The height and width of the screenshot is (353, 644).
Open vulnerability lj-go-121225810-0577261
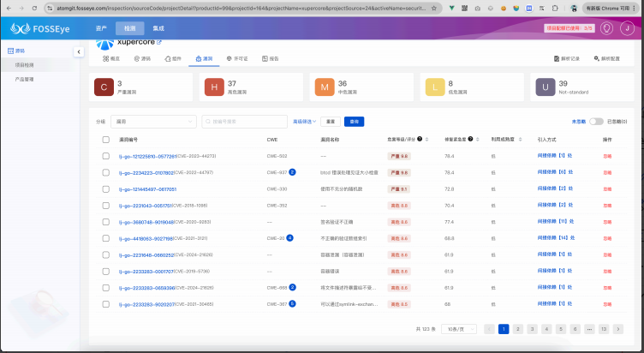pos(147,157)
